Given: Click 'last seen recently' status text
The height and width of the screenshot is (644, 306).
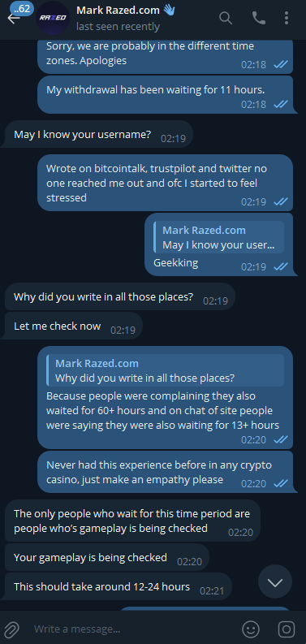Looking at the screenshot, I should click(118, 27).
